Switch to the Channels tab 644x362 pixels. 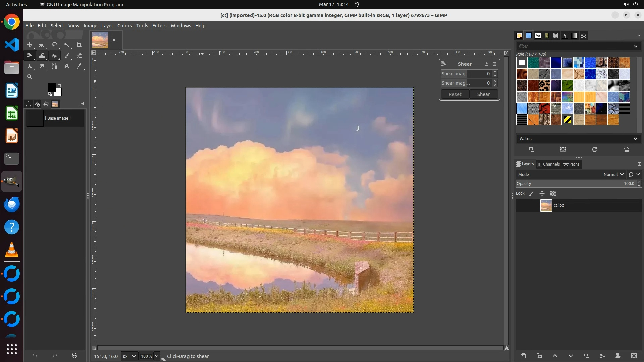tap(549, 164)
